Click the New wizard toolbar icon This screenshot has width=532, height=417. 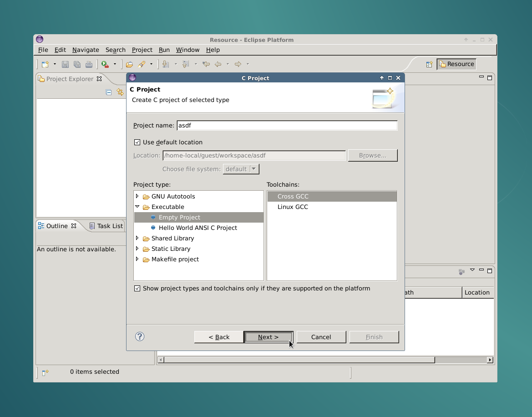click(45, 64)
